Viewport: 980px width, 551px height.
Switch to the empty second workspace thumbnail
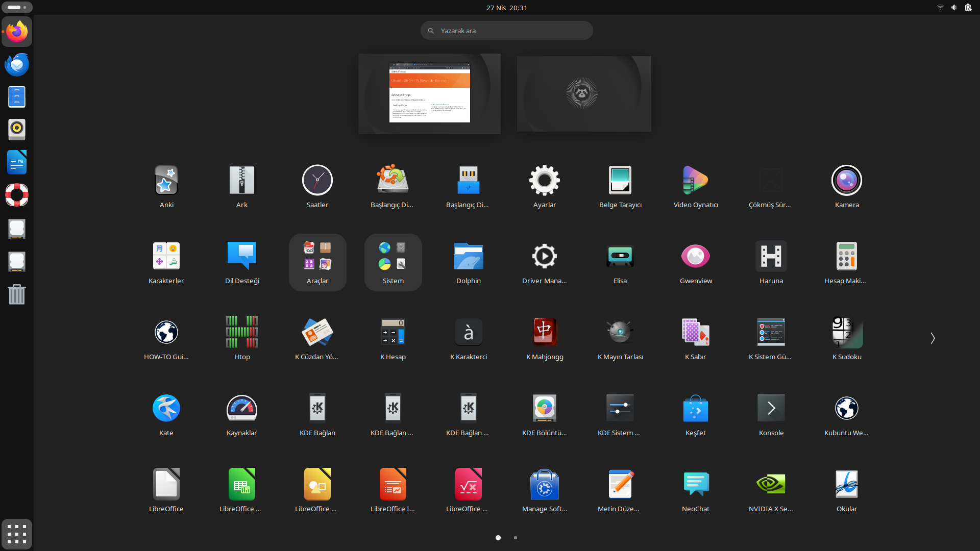click(584, 94)
